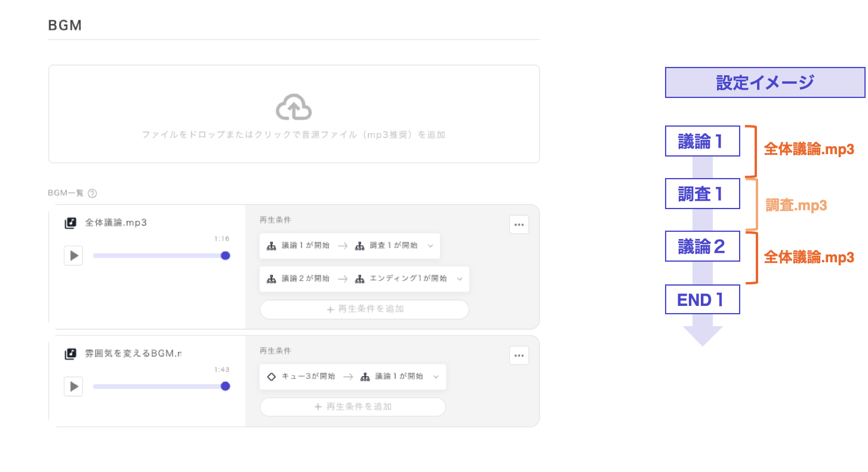
Task: Expand the 議論1が開始 → 調査1が開始 condition
Action: pyautogui.click(x=430, y=246)
